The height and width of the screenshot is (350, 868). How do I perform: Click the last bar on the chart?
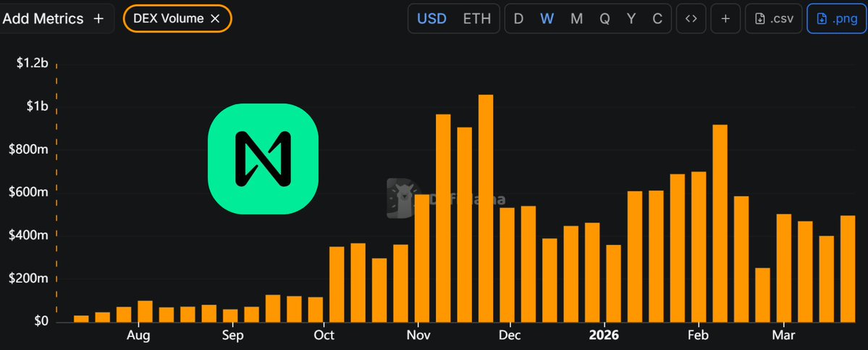[x=848, y=268]
